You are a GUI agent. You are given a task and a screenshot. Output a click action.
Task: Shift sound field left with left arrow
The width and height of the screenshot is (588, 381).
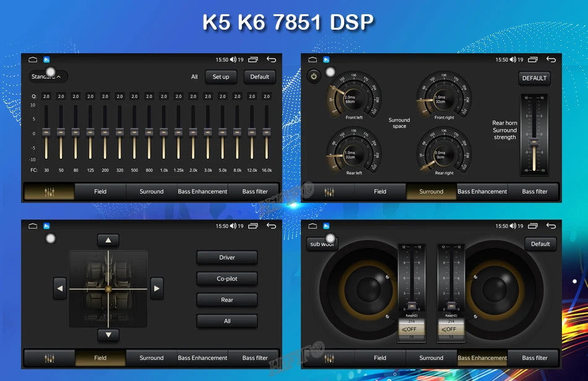pyautogui.click(x=60, y=288)
